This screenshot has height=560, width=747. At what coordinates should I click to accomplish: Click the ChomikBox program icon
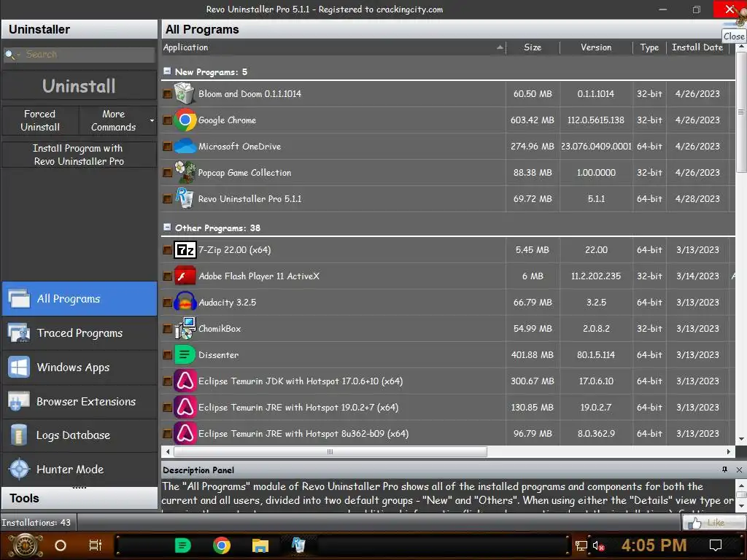pyautogui.click(x=185, y=328)
